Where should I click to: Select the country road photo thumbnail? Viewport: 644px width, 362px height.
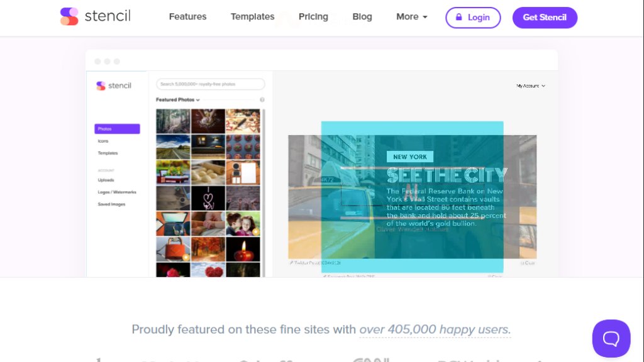pyautogui.click(x=173, y=146)
